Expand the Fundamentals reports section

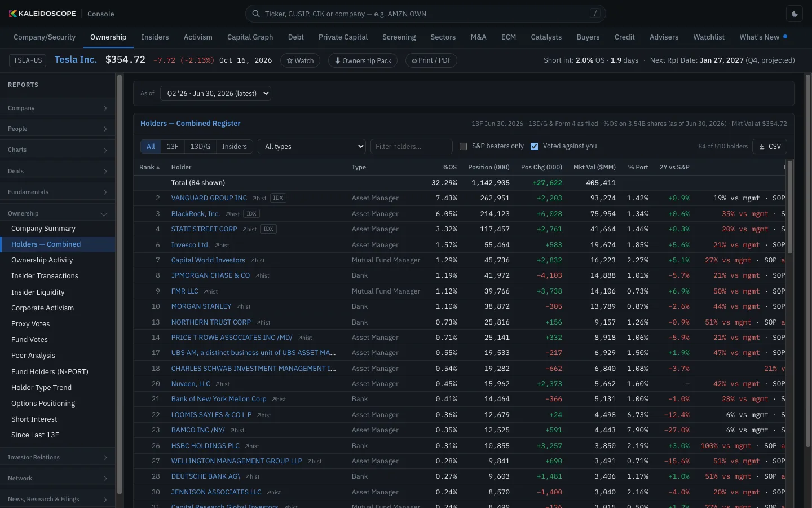(x=58, y=192)
